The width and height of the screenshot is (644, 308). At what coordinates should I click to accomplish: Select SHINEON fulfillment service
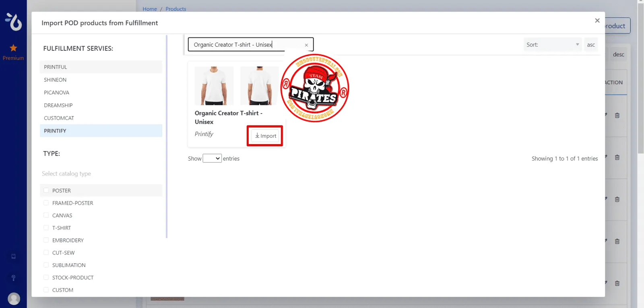[x=101, y=80]
